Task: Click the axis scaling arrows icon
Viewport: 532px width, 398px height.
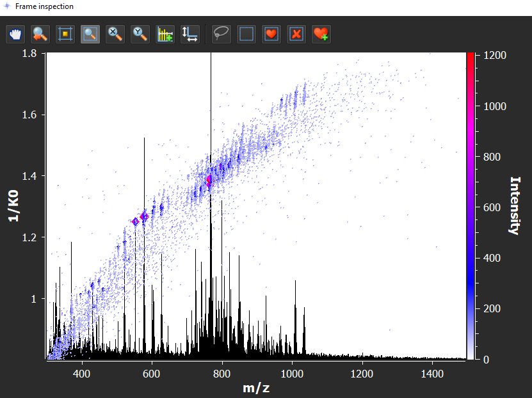Action: [189, 34]
